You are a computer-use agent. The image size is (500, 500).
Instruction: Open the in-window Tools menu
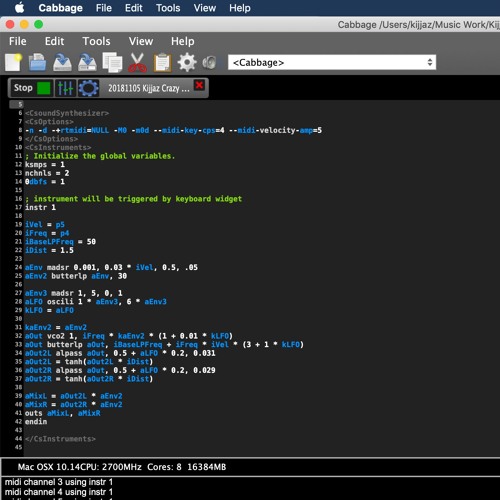click(x=96, y=41)
